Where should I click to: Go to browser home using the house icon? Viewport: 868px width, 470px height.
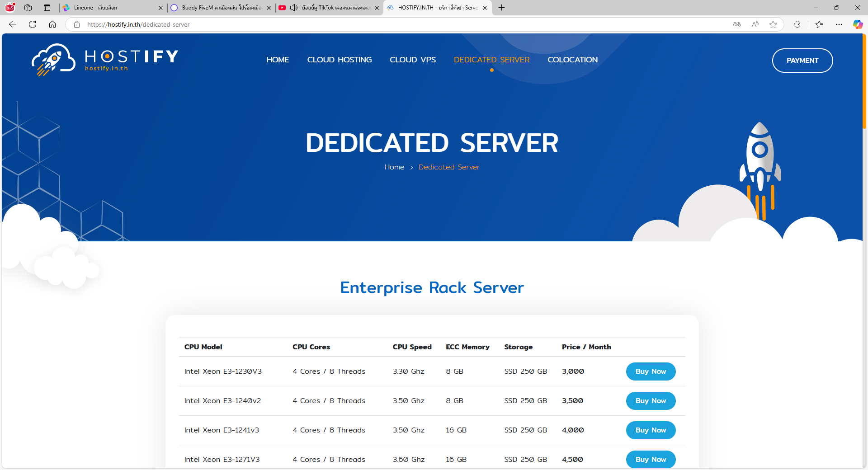(52, 24)
